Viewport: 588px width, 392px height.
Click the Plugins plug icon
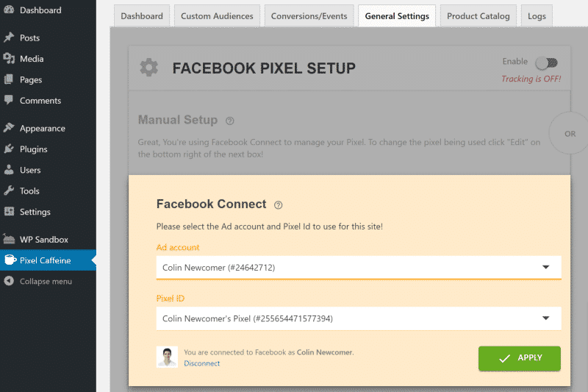point(9,149)
